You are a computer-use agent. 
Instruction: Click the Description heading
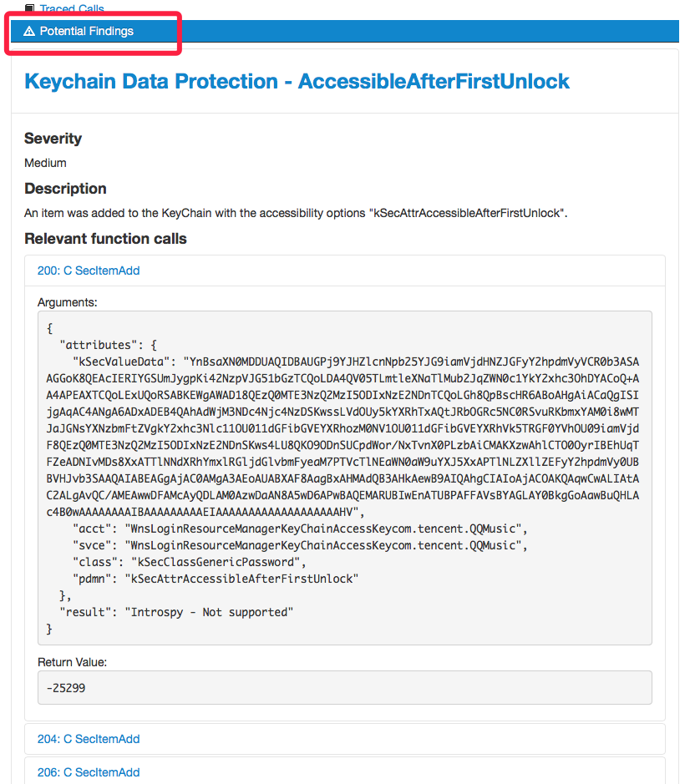65,189
